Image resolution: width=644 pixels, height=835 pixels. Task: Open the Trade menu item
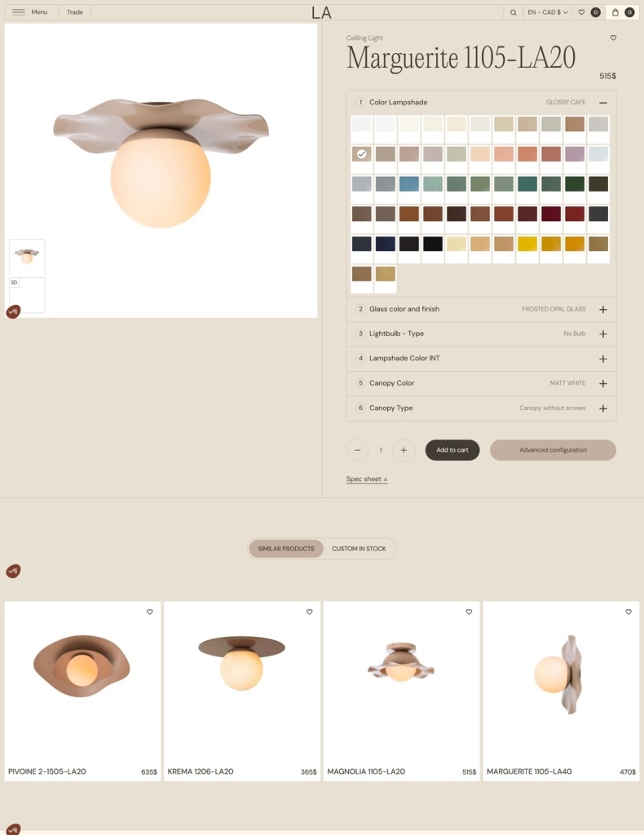click(x=74, y=12)
